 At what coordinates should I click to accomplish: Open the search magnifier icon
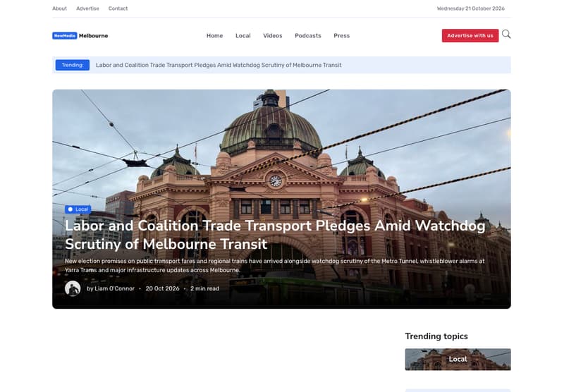506,35
